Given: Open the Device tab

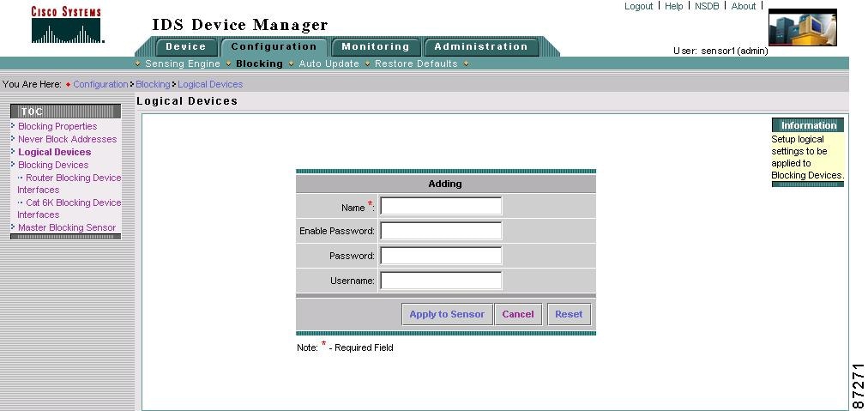Looking at the screenshot, I should [185, 47].
